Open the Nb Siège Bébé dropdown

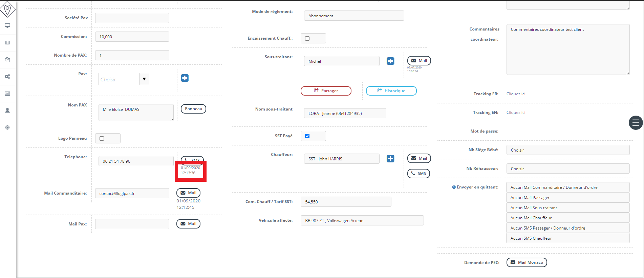click(x=567, y=150)
